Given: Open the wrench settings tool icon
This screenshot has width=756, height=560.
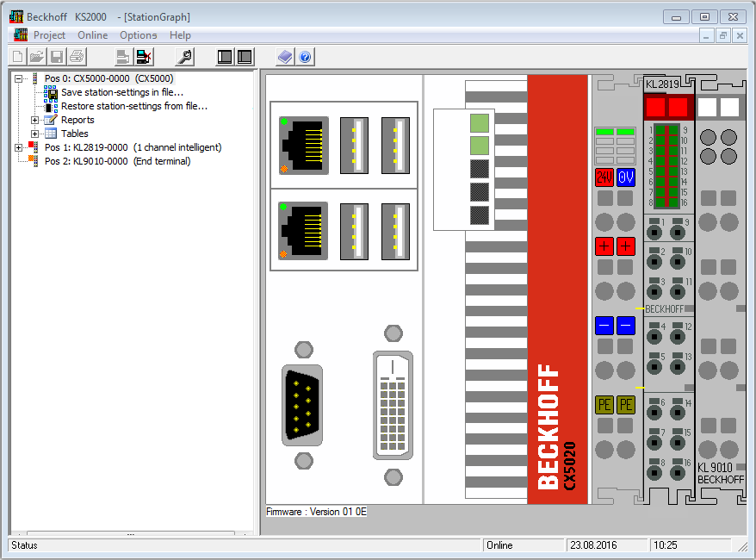Looking at the screenshot, I should 185,57.
